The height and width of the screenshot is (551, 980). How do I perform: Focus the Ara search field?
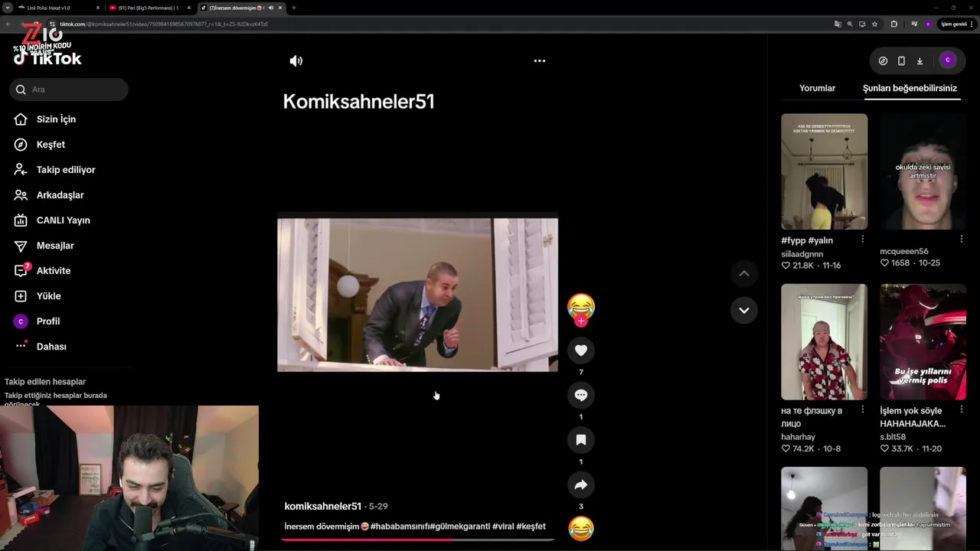(x=69, y=90)
